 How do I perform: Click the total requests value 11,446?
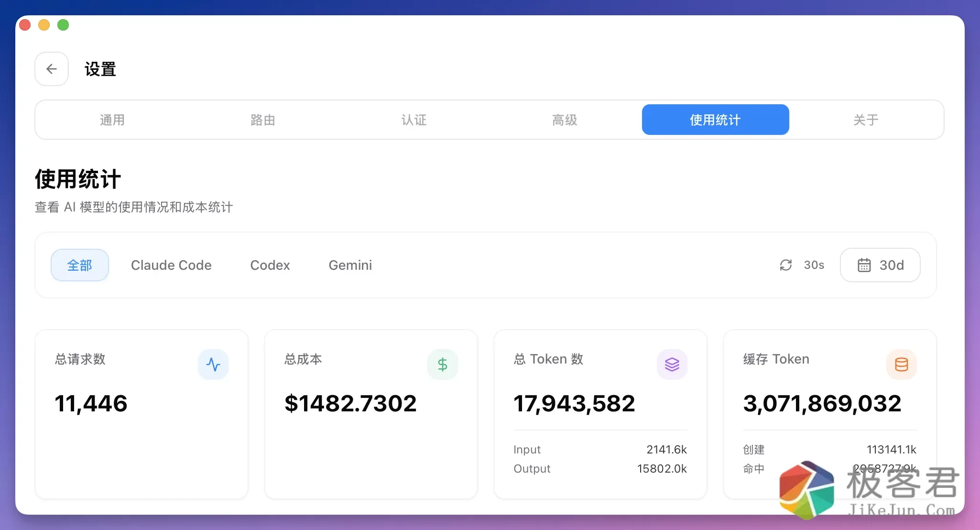point(91,403)
